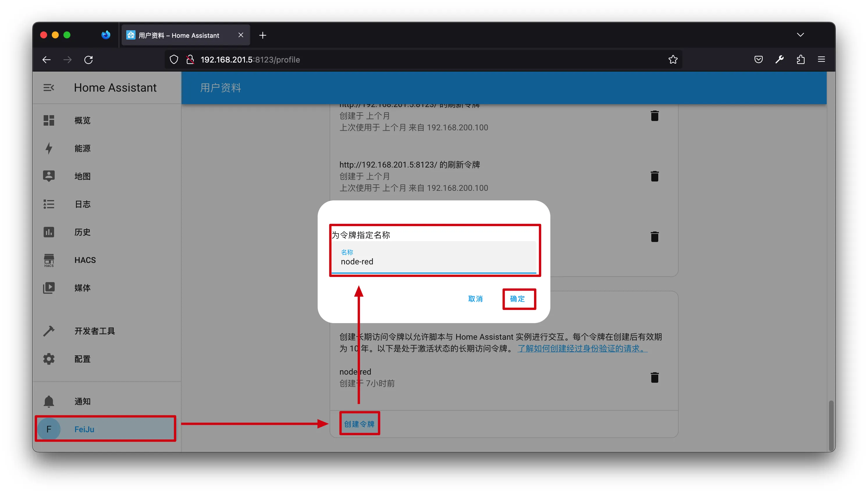Collapse the Home Assistant sidebar menu
868x495 pixels.
click(49, 88)
